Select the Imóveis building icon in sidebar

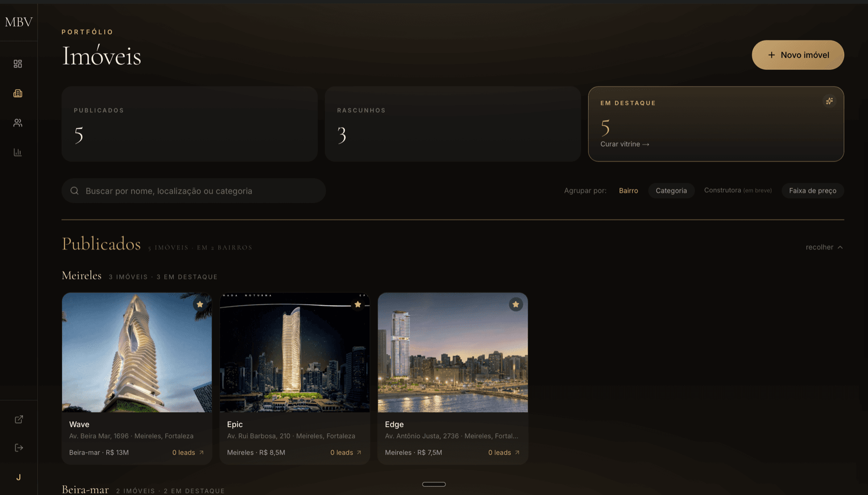18,94
